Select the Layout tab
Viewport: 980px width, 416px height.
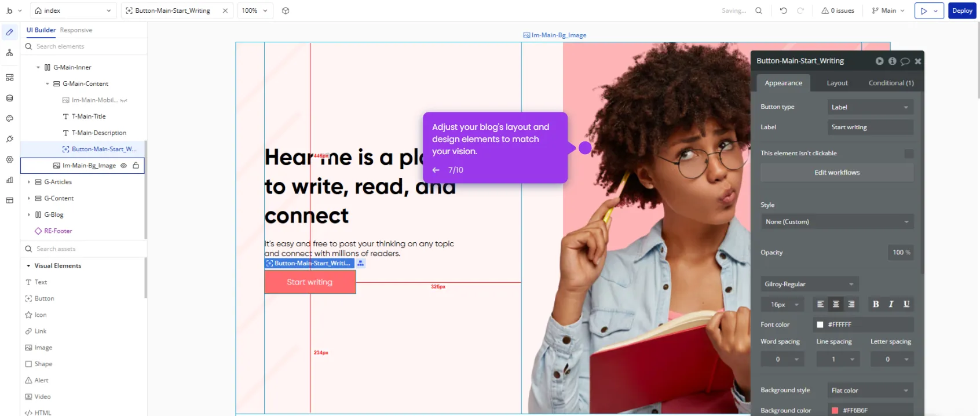837,83
